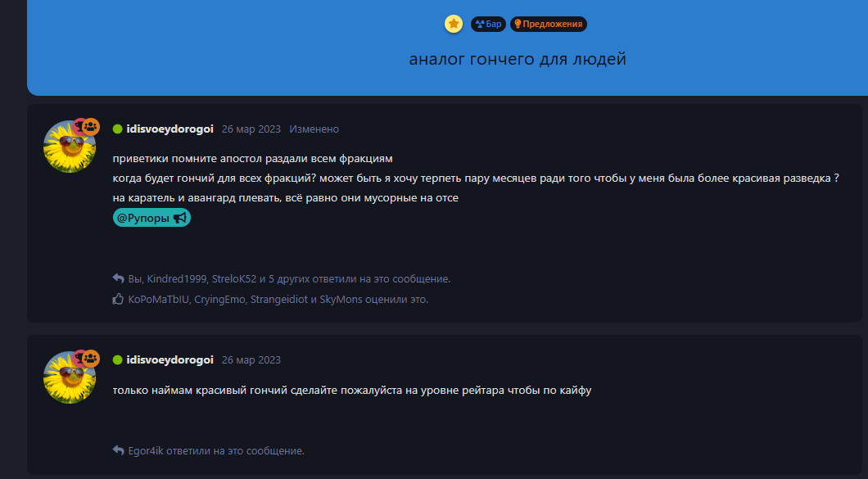Click the reply arrow icon beside Kindred1999
The height and width of the screenshot is (479, 868).
coord(118,278)
